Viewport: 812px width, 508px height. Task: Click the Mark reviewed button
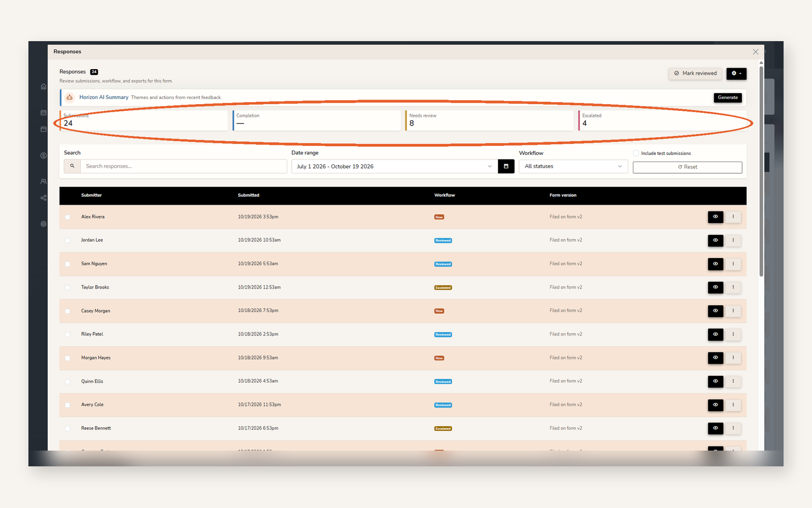695,74
